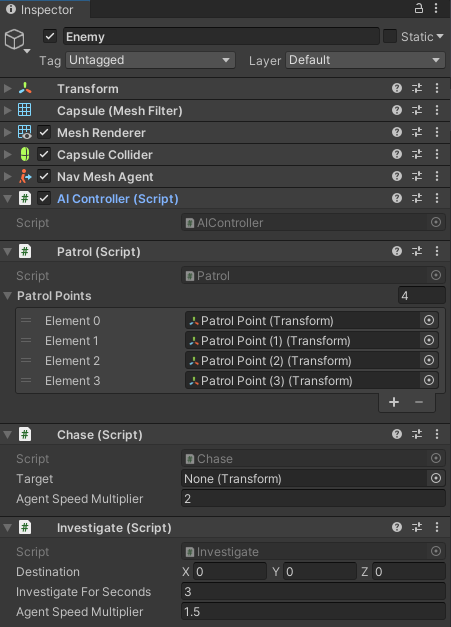Remove patrol point with minus button
This screenshot has width=451, height=627.
click(x=419, y=402)
